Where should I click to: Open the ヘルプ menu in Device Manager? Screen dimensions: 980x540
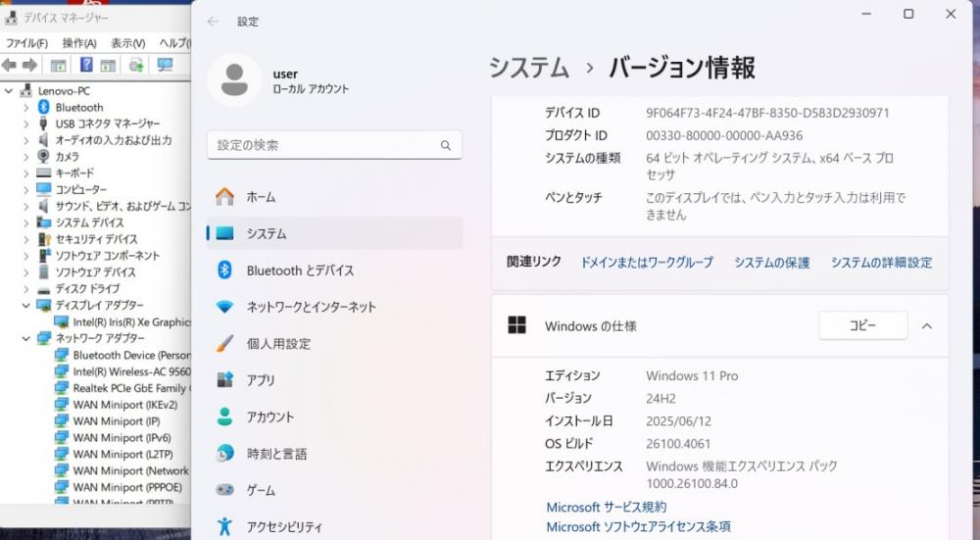pyautogui.click(x=175, y=43)
